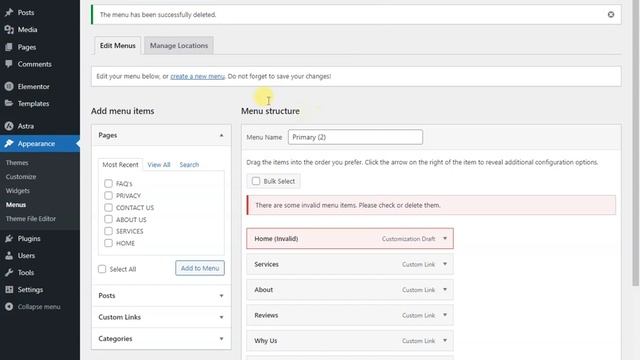
Task: Check the CONTACT US page checkbox
Action: 108,207
